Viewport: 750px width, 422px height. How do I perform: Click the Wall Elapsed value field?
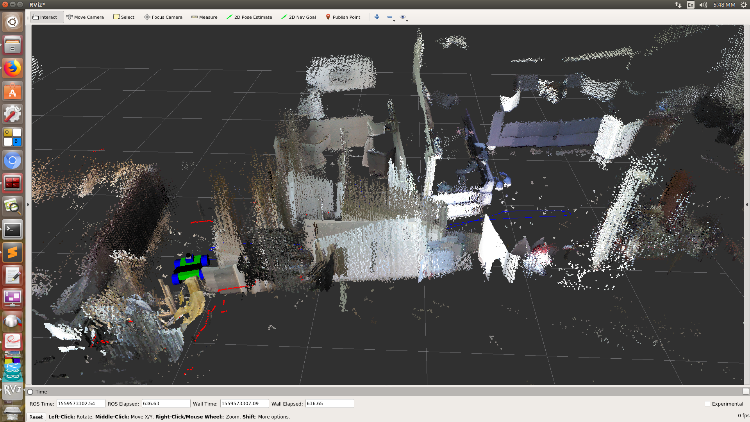coord(328,403)
